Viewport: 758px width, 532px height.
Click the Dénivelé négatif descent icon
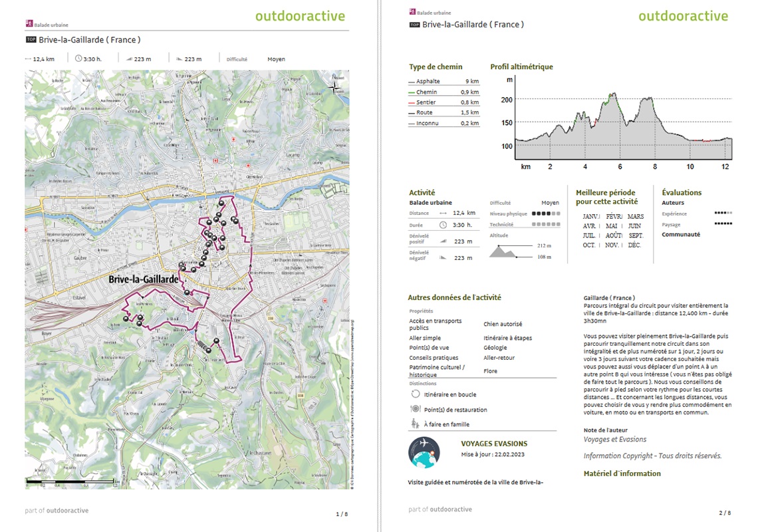coord(443,257)
